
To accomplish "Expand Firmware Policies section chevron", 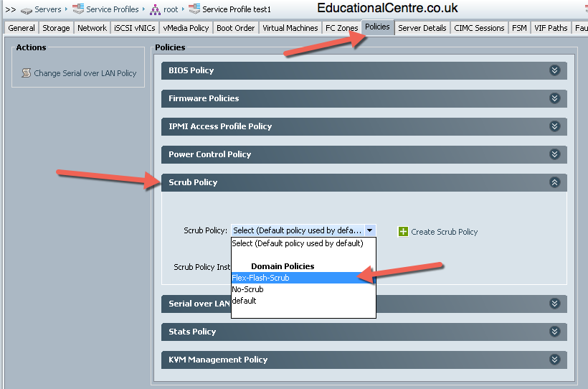I will [554, 98].
